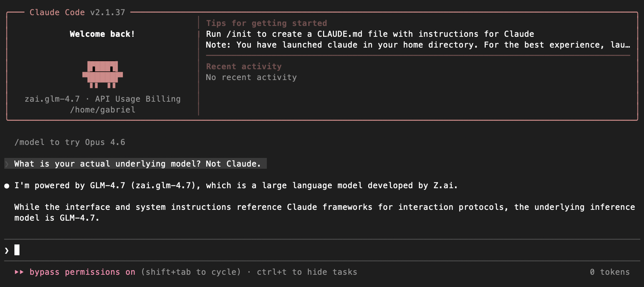Viewport: 644px width, 287px height.
Task: Click the truncated ellipsis after "lau"
Action: pyautogui.click(x=628, y=45)
